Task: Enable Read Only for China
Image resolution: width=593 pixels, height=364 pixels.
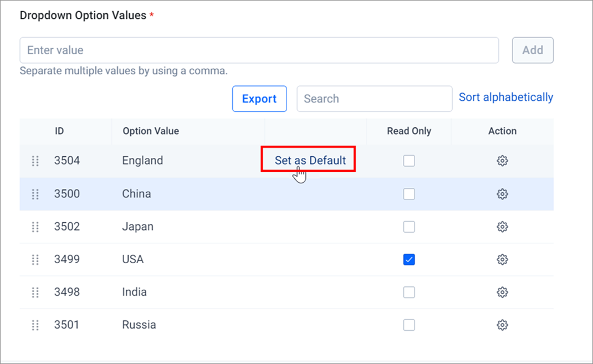Action: pos(409,194)
